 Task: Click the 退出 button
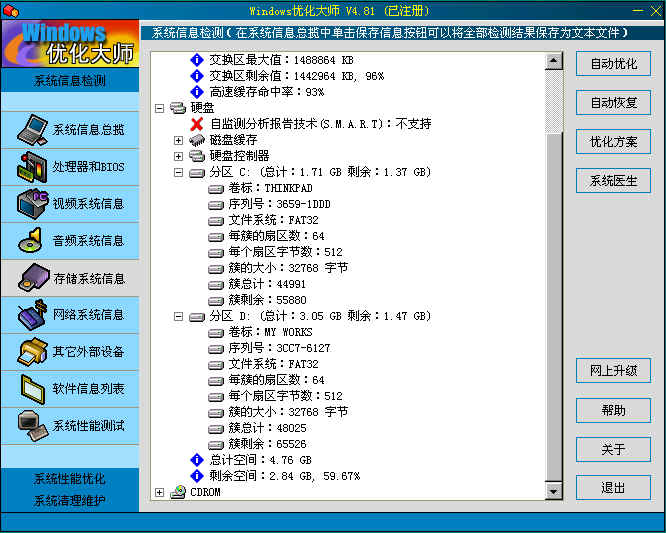pos(613,488)
